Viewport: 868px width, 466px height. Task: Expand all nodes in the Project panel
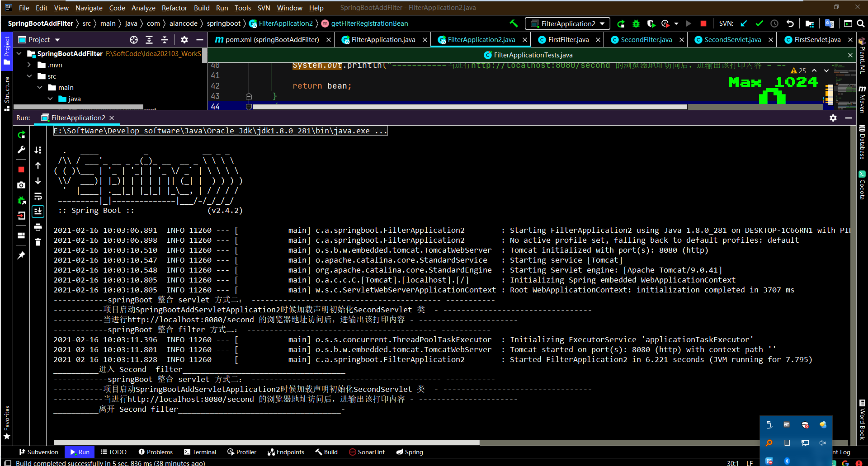point(149,40)
